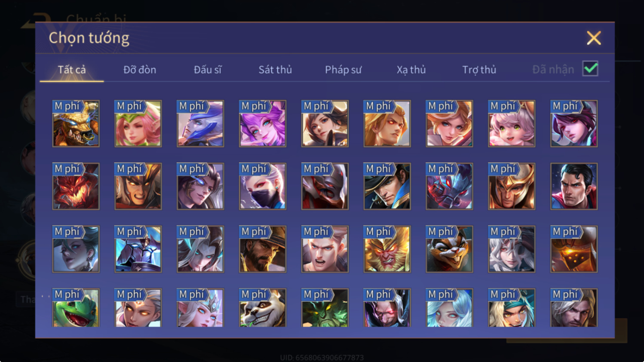Select the masked white-haired ninja hero
The image size is (644, 362).
pyautogui.click(x=262, y=186)
